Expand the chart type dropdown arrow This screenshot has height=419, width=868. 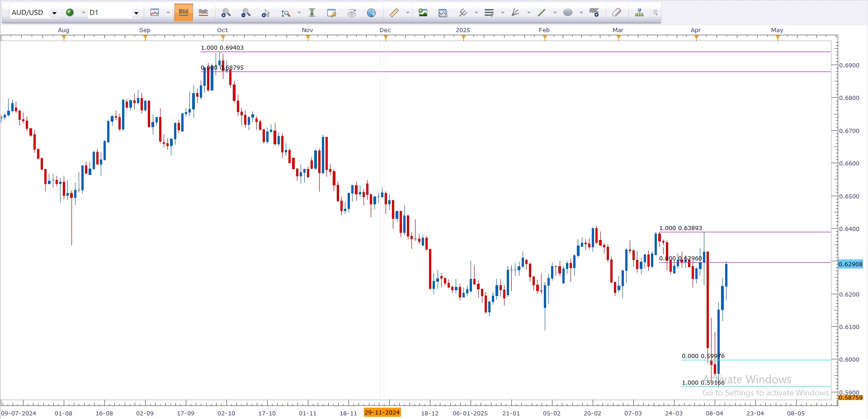[x=168, y=13]
